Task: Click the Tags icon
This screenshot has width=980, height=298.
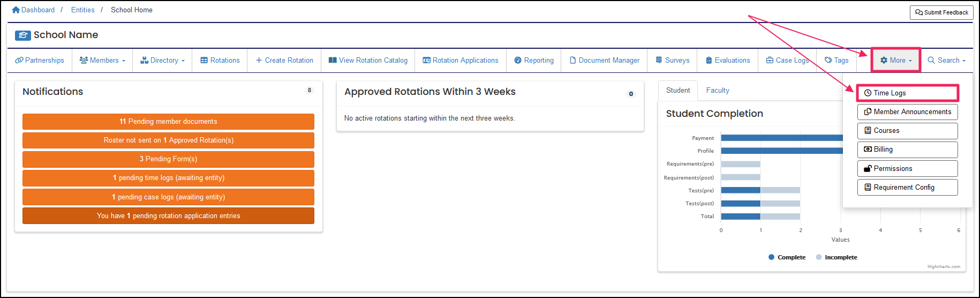Action: point(828,60)
